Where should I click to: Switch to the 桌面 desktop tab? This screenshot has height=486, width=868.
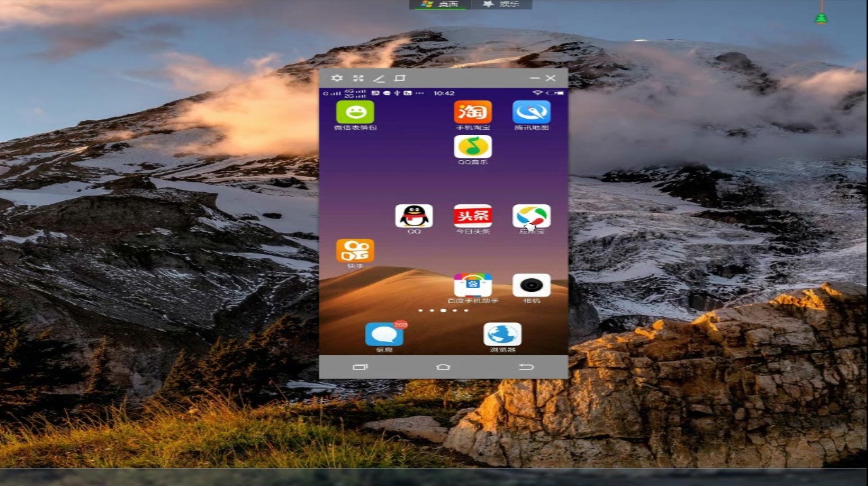click(x=440, y=4)
